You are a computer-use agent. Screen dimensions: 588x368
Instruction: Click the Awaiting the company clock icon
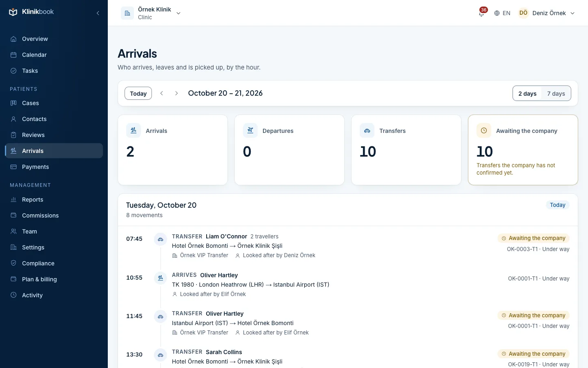pos(484,130)
